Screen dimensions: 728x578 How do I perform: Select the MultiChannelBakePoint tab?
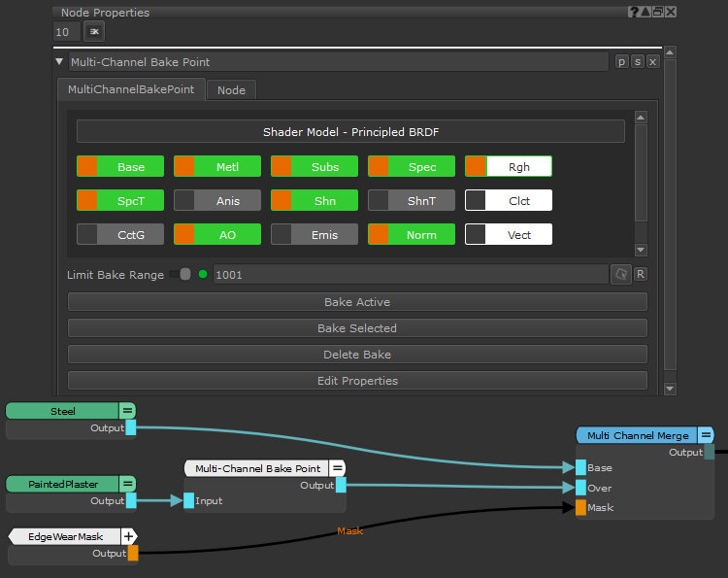click(131, 89)
